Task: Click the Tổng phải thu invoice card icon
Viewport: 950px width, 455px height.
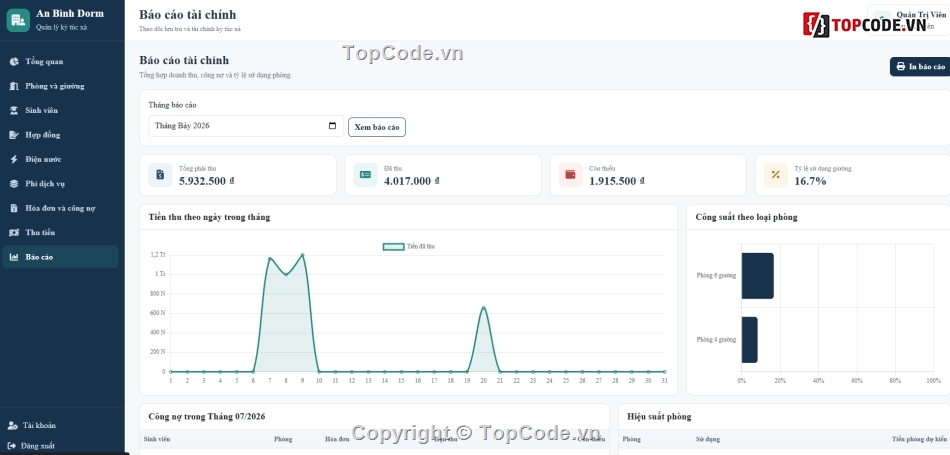Action: [x=160, y=175]
